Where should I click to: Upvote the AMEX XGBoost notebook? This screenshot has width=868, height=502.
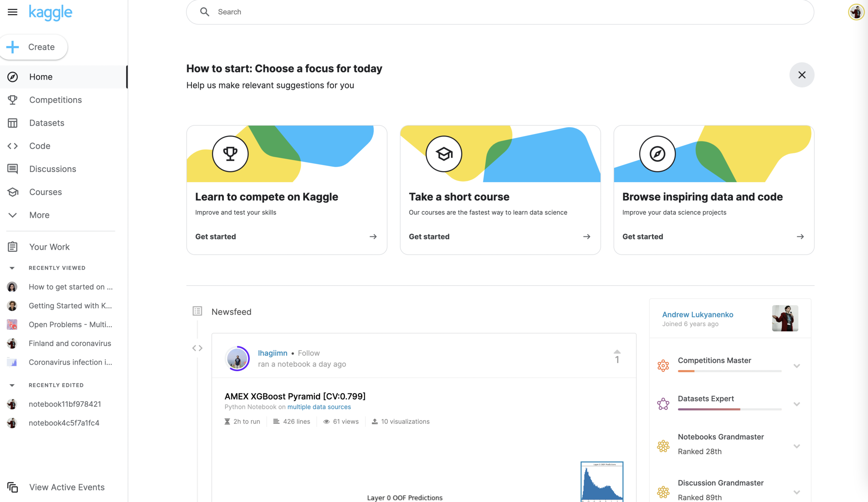pos(617,352)
